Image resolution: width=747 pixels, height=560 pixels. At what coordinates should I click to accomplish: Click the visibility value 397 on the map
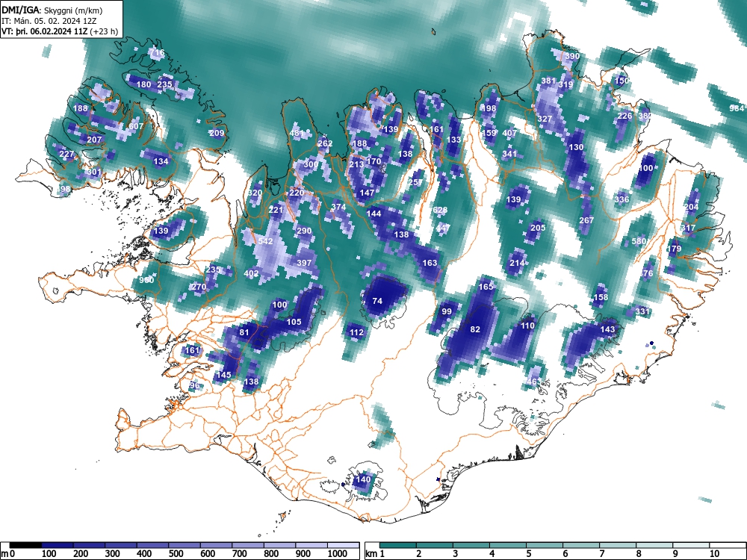[304, 262]
